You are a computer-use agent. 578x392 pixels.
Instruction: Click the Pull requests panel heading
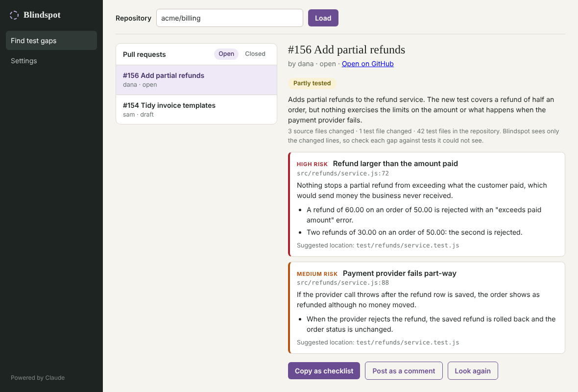(x=144, y=54)
